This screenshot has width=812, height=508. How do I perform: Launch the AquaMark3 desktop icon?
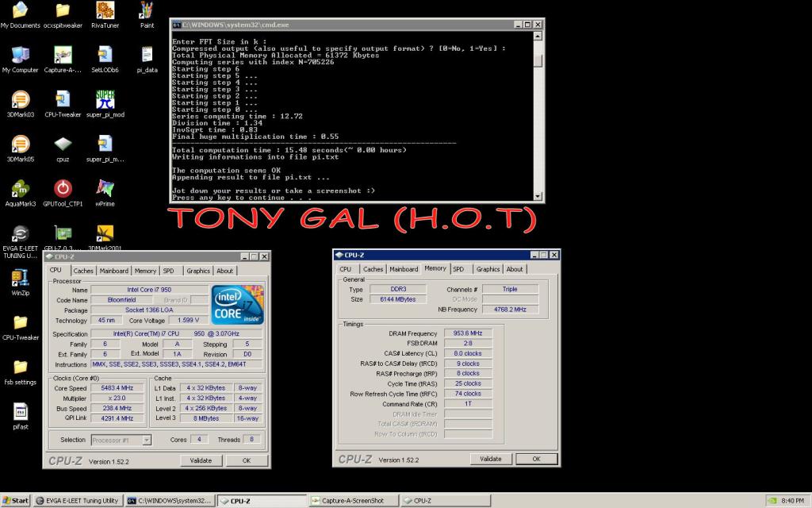tap(20, 194)
